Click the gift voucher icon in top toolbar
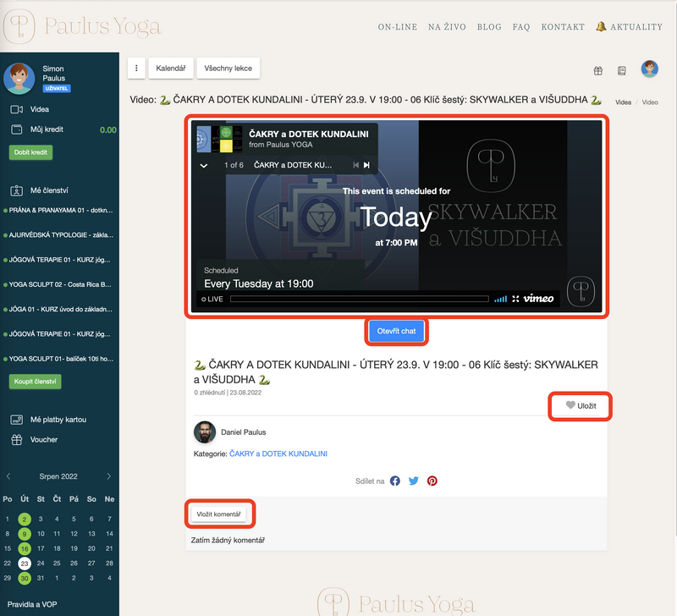 tap(598, 71)
